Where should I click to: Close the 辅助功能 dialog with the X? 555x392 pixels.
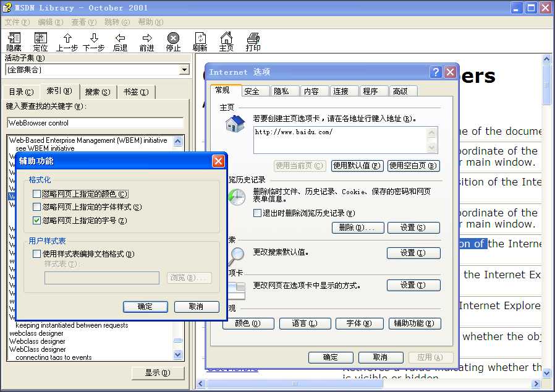pos(218,161)
